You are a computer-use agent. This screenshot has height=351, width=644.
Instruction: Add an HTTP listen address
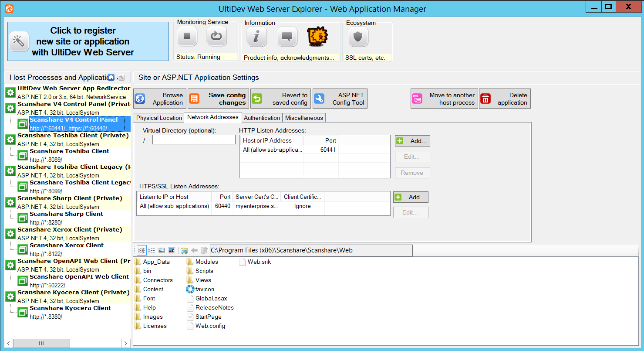413,141
